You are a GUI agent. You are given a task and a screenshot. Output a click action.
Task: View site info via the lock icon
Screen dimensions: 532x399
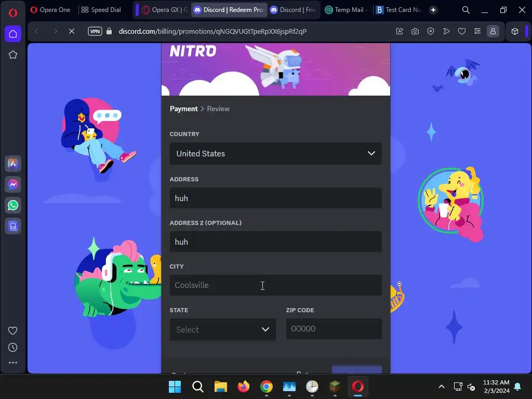coord(109,31)
